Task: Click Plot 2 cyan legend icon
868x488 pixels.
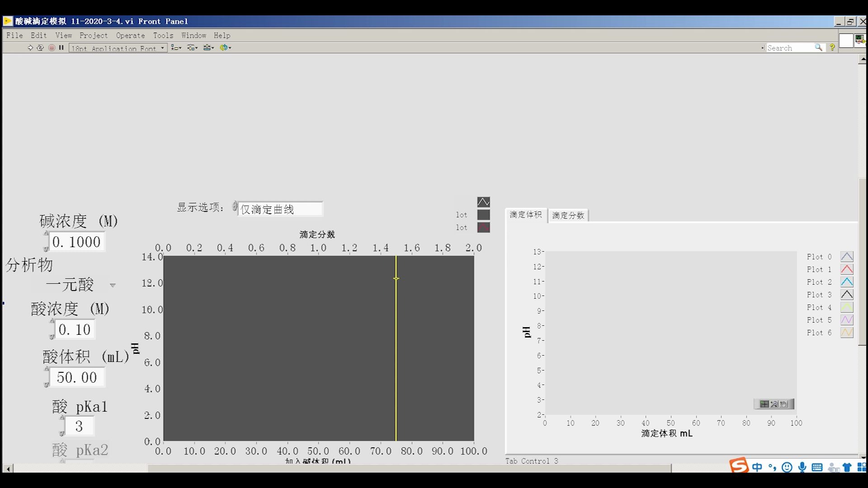Action: click(x=847, y=282)
